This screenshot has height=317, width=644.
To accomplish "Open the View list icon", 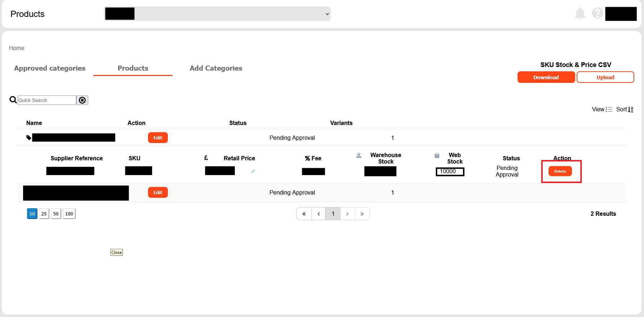I will point(609,109).
